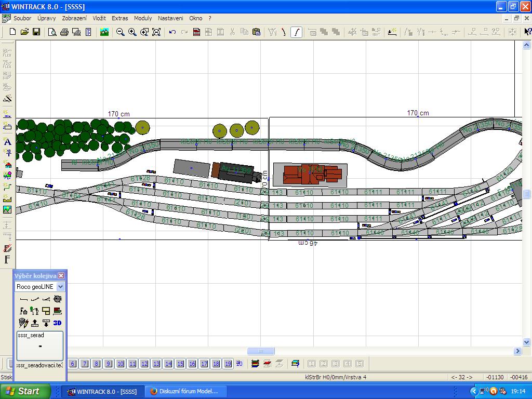Click the 3D view icon in track panel
Viewport: 532px width, 399px height.
[57, 323]
